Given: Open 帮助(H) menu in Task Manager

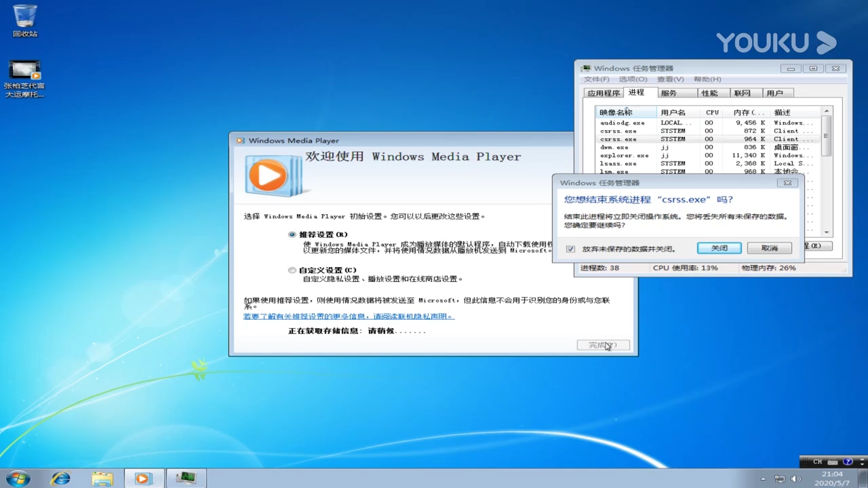Looking at the screenshot, I should 707,79.
